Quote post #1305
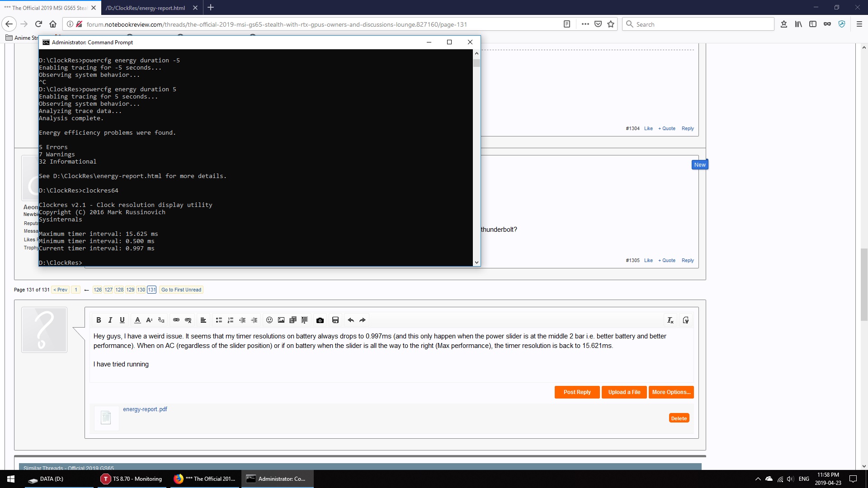Viewport: 868px width, 488px height. [x=667, y=260]
